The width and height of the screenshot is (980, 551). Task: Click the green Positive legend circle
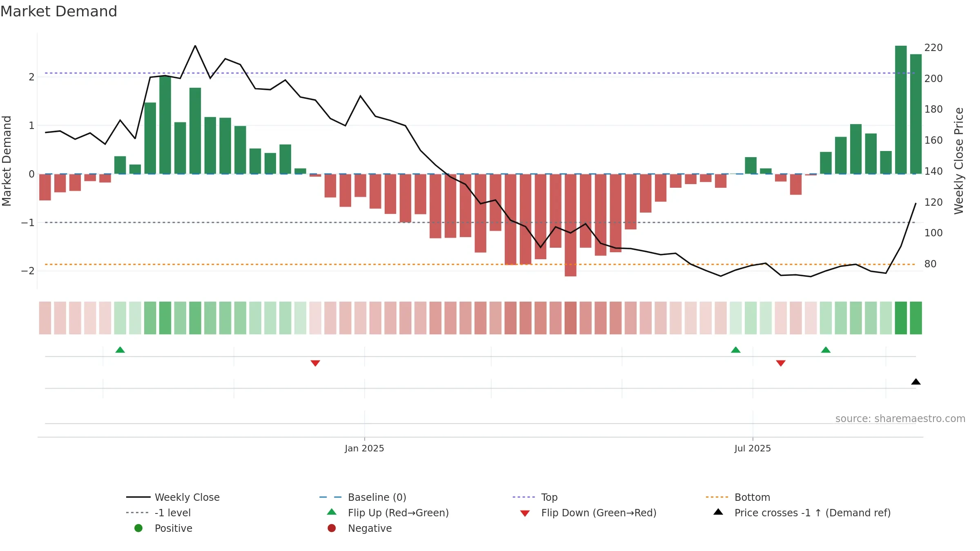(x=138, y=528)
